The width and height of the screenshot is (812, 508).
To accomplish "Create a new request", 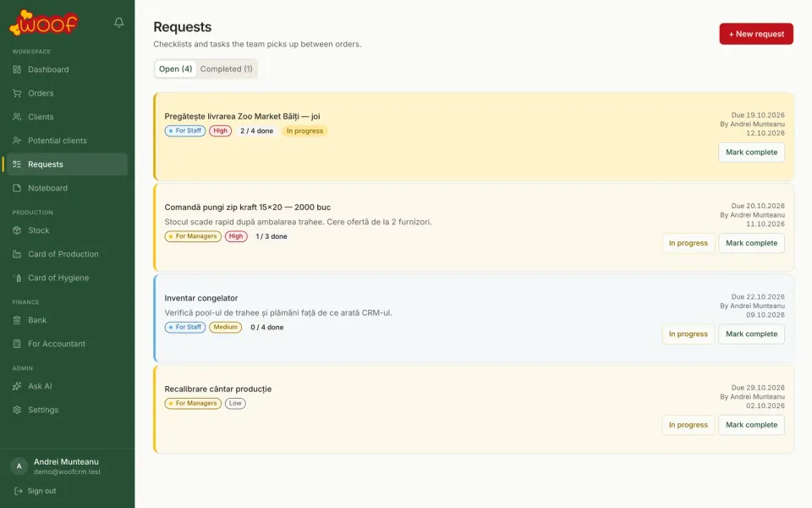I will (756, 34).
